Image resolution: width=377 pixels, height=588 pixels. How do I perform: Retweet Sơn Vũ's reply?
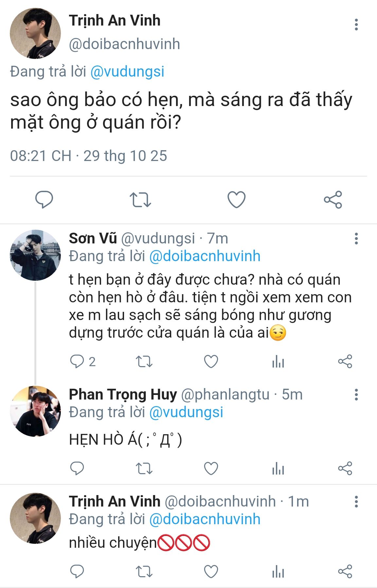click(x=144, y=362)
